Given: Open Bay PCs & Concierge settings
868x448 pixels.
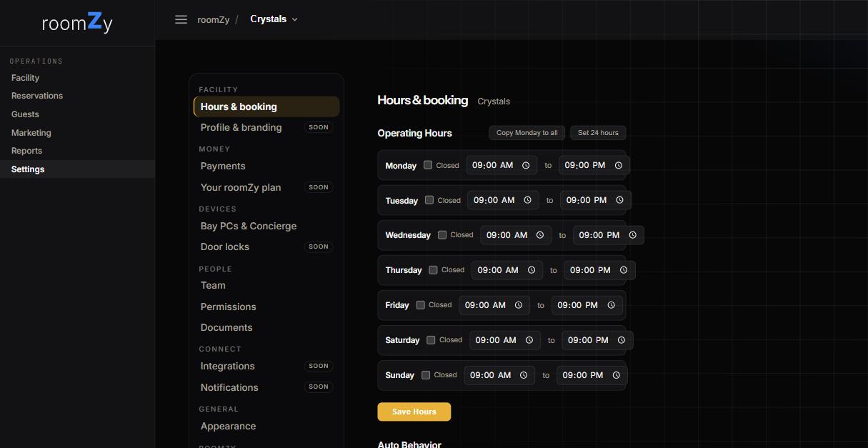Looking at the screenshot, I should pos(266,226).
